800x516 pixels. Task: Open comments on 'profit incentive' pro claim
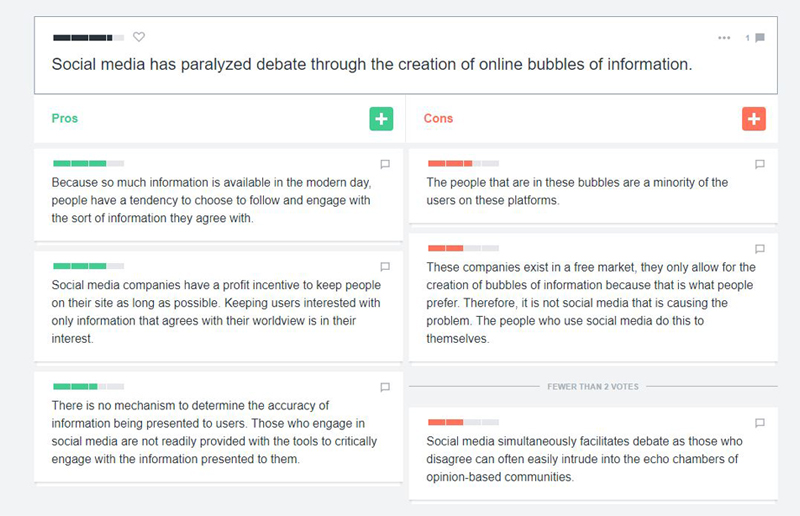pyautogui.click(x=385, y=267)
